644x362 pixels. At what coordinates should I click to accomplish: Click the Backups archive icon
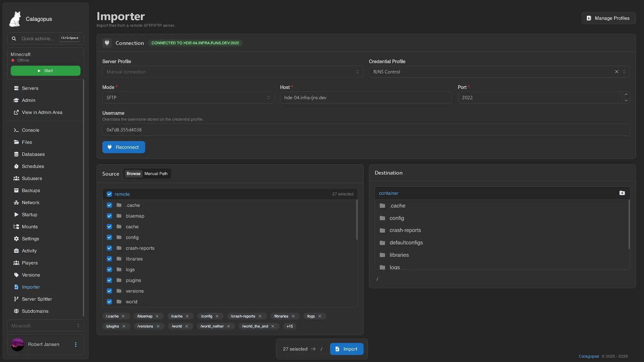pos(16,190)
